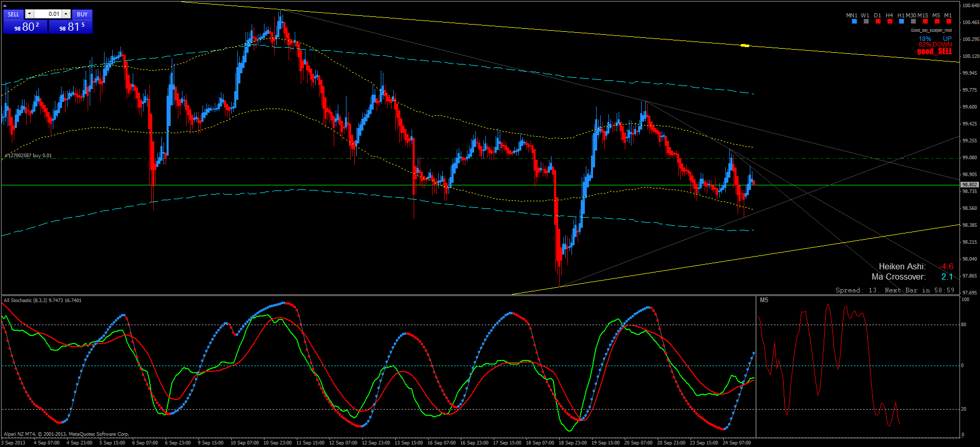Click the buy price 98 81 5 tile
Viewport: 980px width, 447px height.
(x=71, y=27)
